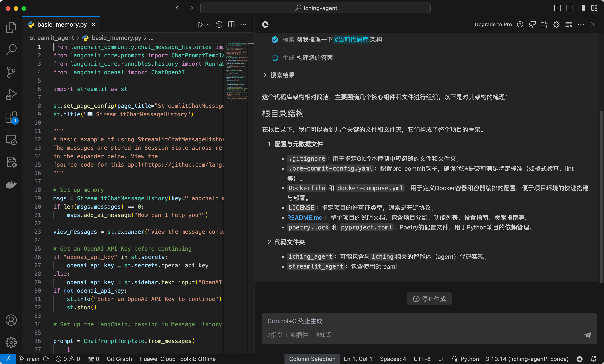
Task: Open the Manage gear at the bottom left
Action: pyautogui.click(x=11, y=342)
